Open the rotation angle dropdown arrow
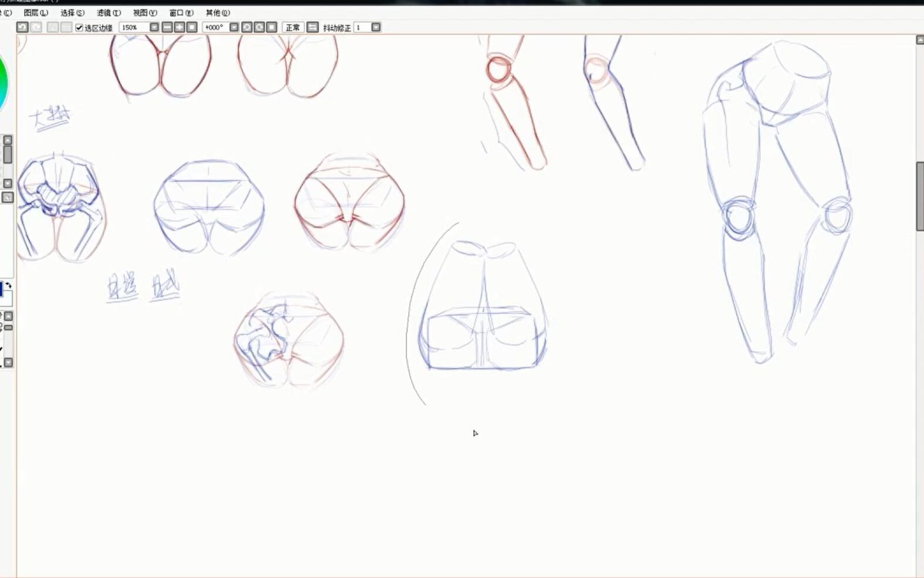924x578 pixels. pos(234,28)
